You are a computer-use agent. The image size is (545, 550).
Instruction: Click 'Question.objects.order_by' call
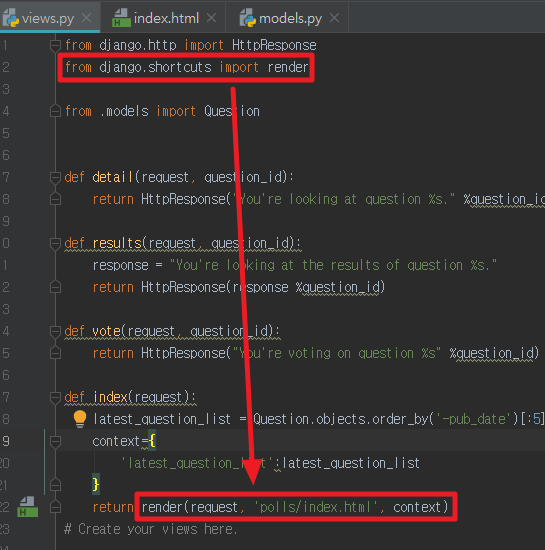click(340, 419)
